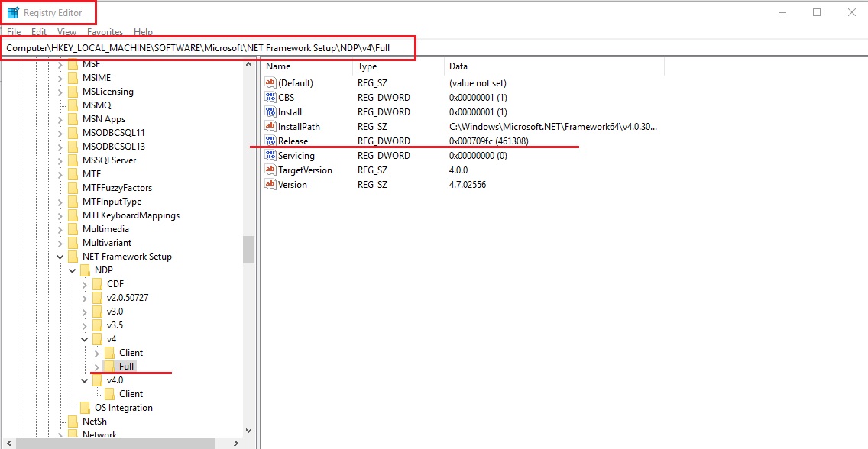Select the Servicing DWORD value icon
The width and height of the screenshot is (868, 449).
pos(270,155)
